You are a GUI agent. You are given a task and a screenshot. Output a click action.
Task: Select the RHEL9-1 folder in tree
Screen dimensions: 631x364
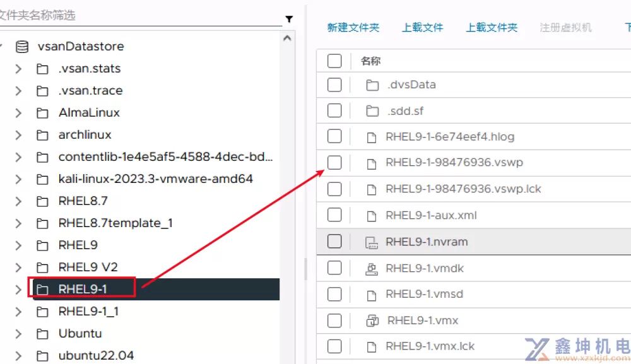tap(156, 289)
